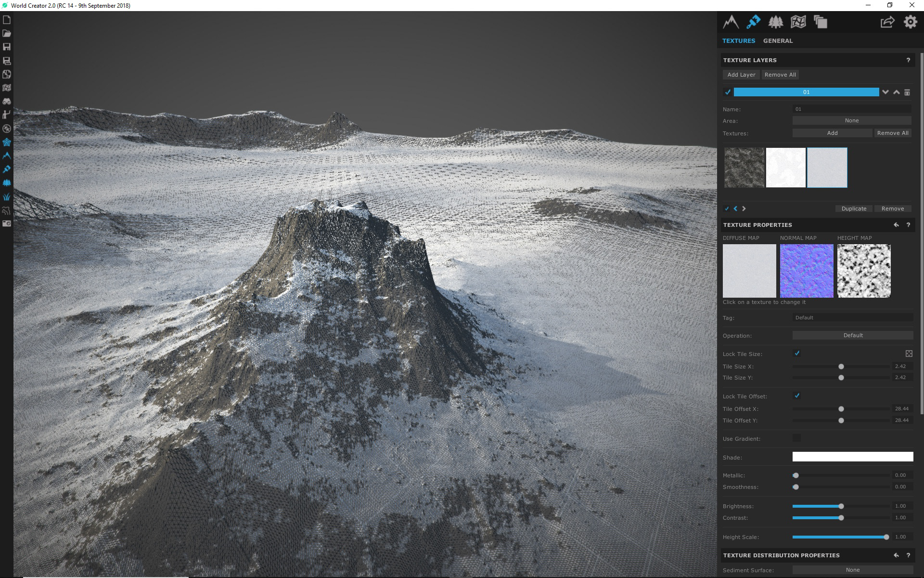The height and width of the screenshot is (578, 924).
Task: Open the terrain mountain tab icon
Action: click(x=731, y=22)
